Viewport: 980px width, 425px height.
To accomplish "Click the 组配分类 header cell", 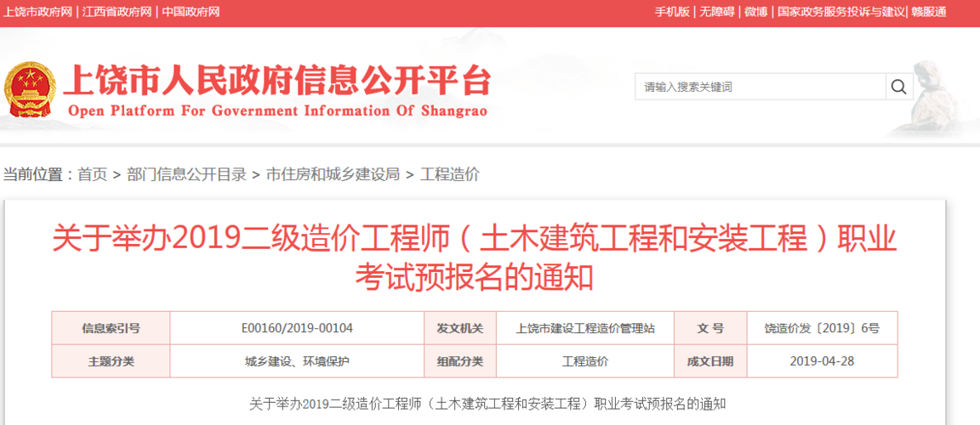I will click(460, 361).
